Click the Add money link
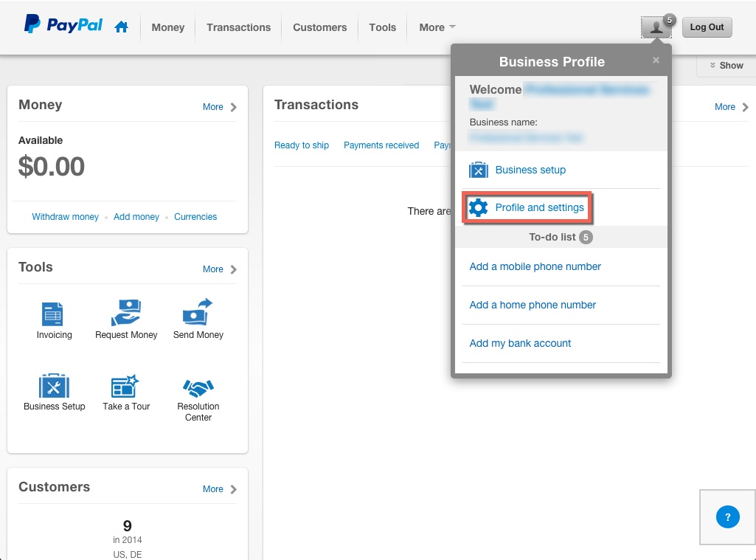 (x=136, y=217)
